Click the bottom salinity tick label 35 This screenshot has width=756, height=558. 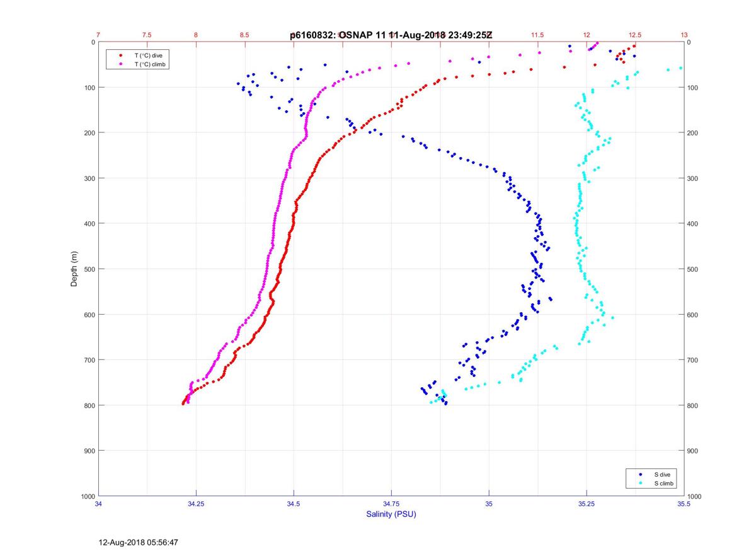coord(489,504)
